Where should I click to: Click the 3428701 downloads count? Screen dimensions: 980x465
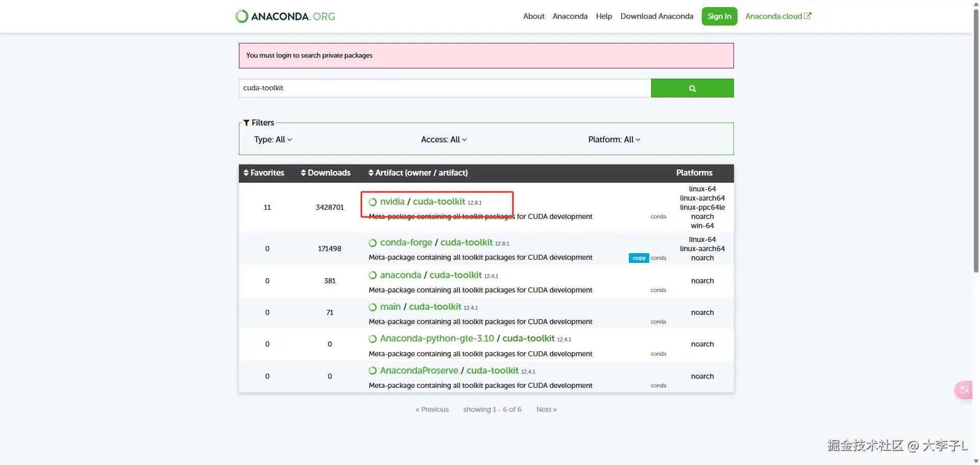(x=330, y=207)
